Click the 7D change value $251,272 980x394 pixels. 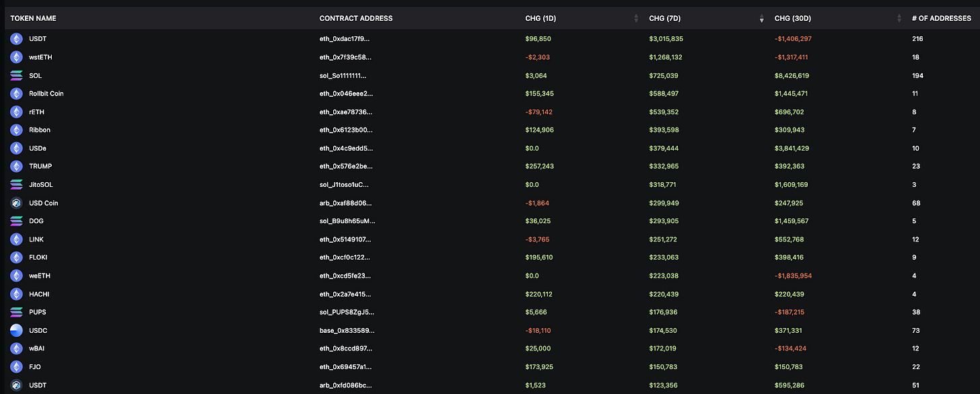tap(664, 239)
